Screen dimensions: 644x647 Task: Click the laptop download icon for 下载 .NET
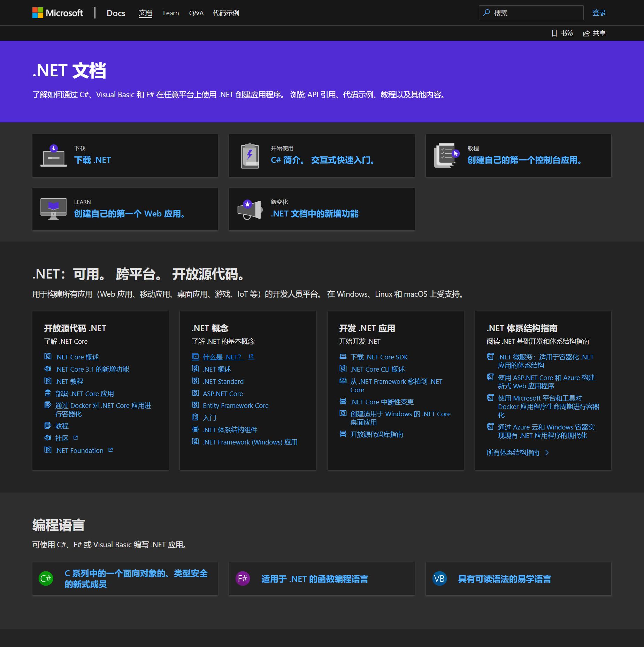coord(53,155)
